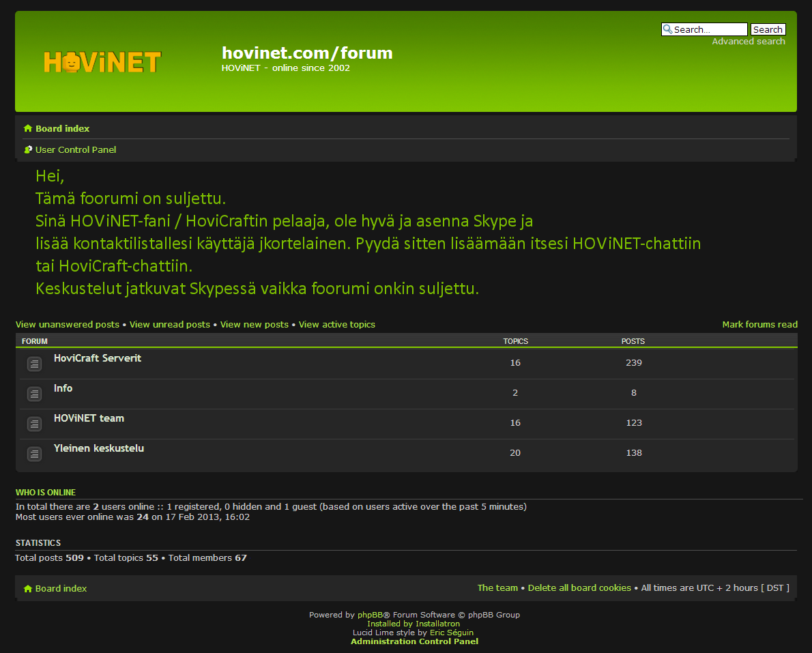Click the Yleinen keskustelu topics count 20
The image size is (812, 653).
click(x=515, y=453)
